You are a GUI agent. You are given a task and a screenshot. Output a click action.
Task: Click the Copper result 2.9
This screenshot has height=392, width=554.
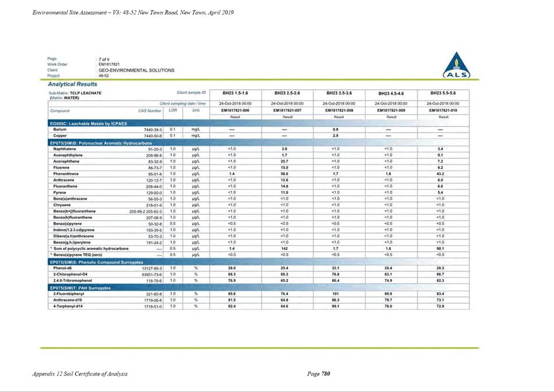pos(336,136)
